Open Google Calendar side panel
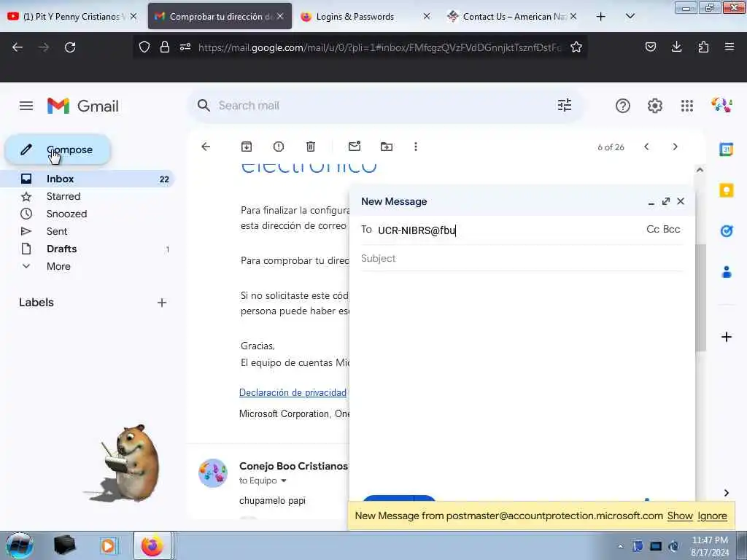Image resolution: width=747 pixels, height=560 pixels. 727,149
